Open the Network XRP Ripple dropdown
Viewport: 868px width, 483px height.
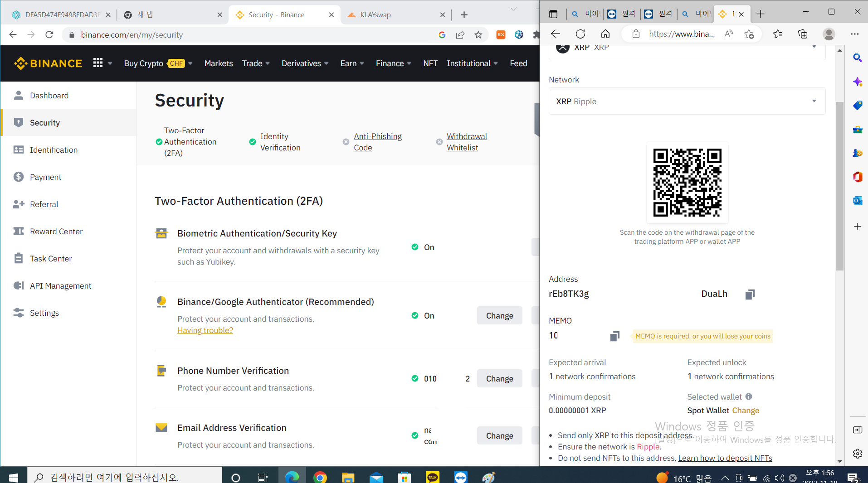(x=687, y=101)
